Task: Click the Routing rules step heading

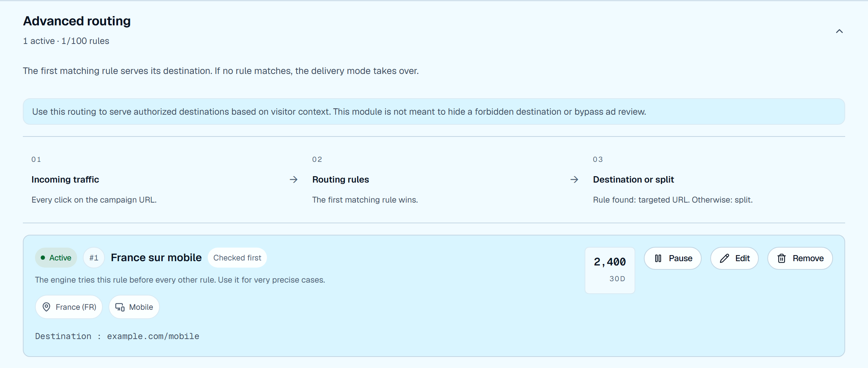Action: click(x=340, y=179)
